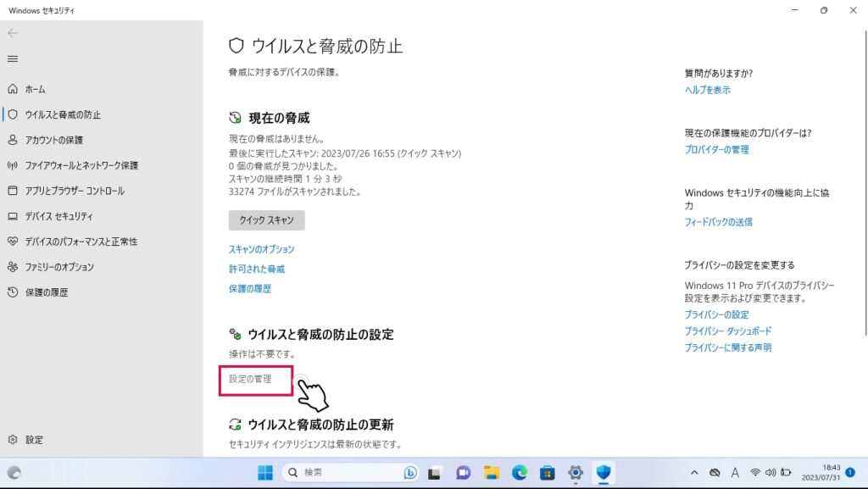868x489 pixels.
Task: Open ヘルプを表示 link
Action: point(707,90)
